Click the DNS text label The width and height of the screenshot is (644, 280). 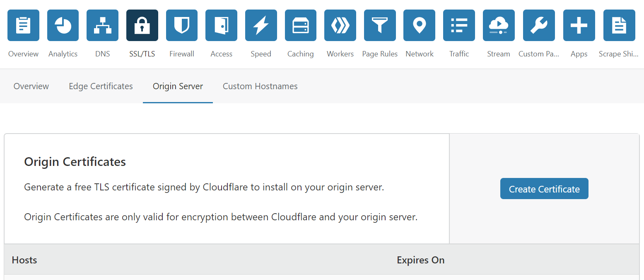coord(102,54)
